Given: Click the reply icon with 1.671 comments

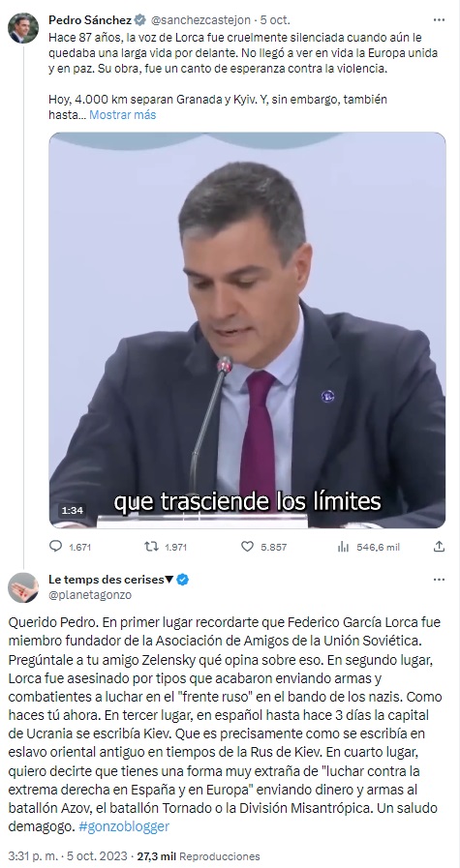Looking at the screenshot, I should coord(56,547).
